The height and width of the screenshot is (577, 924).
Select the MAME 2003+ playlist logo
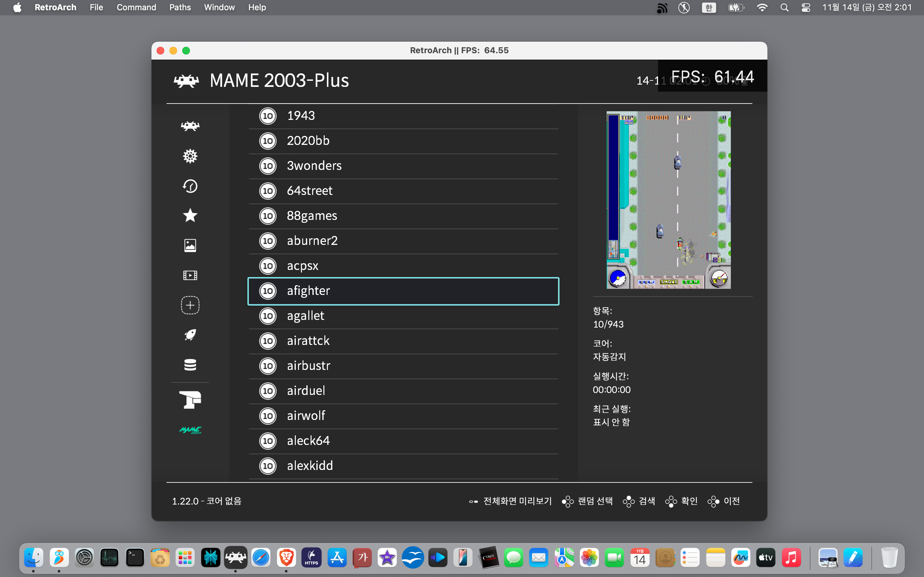coord(190,430)
